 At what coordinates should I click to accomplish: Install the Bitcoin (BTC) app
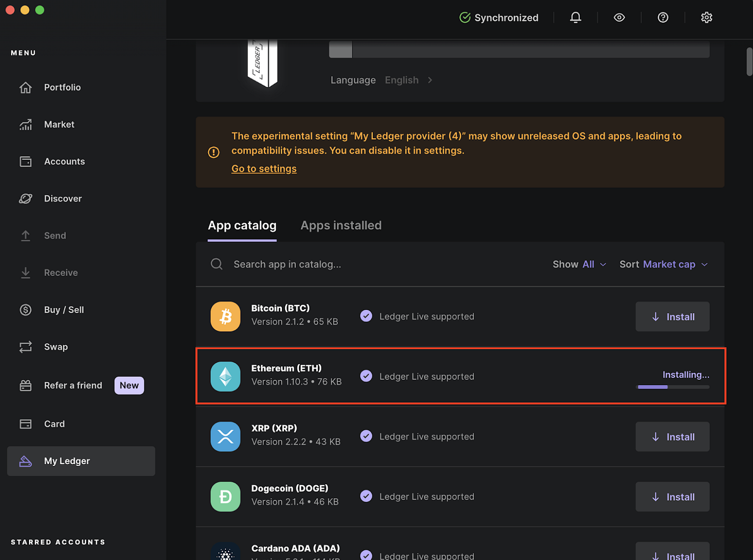(x=672, y=317)
